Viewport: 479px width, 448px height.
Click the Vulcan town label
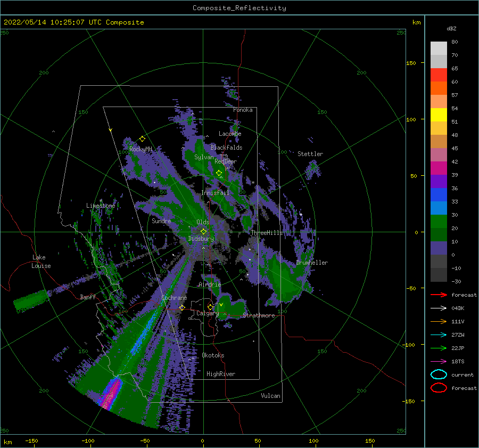pyautogui.click(x=271, y=396)
